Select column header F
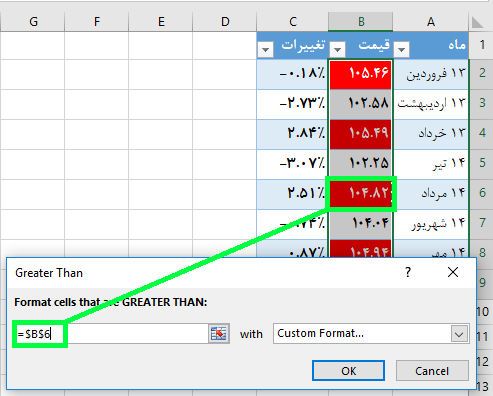Viewport: 493px width, 396px height. tap(97, 22)
